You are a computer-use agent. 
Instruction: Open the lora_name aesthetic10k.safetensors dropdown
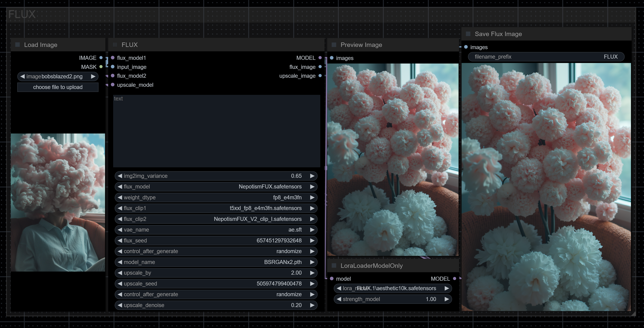(x=393, y=288)
